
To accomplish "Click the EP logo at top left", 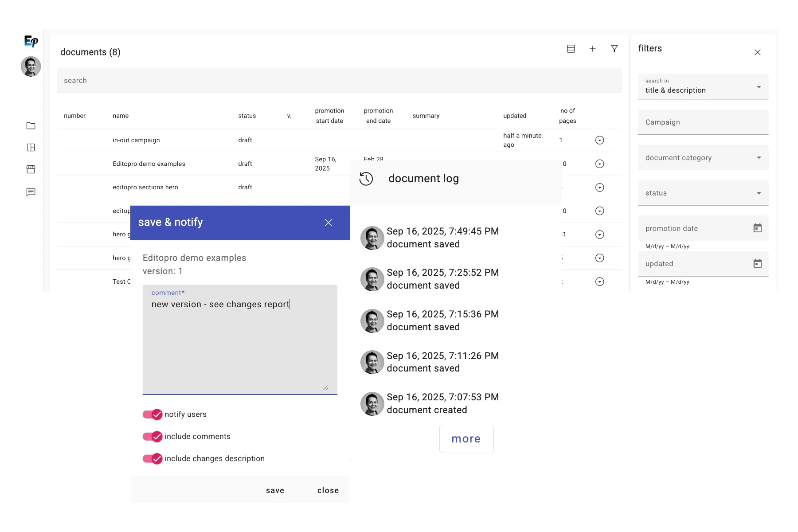I will coord(31,41).
